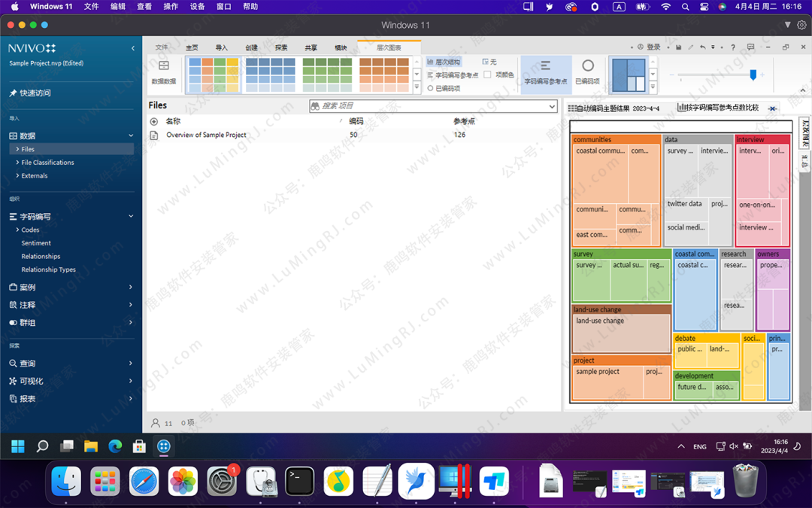
Task: Select the 层次结构 option in ribbon
Action: pos(444,62)
